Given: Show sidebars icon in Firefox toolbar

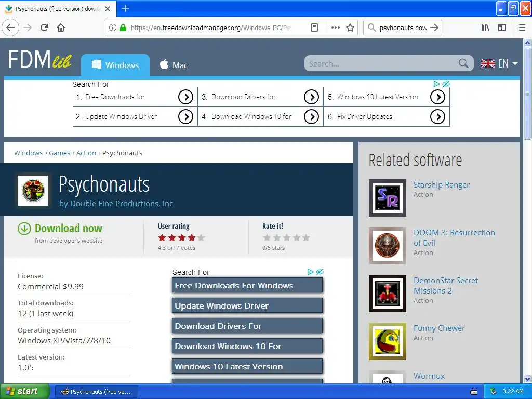Looking at the screenshot, I should click(x=502, y=28).
